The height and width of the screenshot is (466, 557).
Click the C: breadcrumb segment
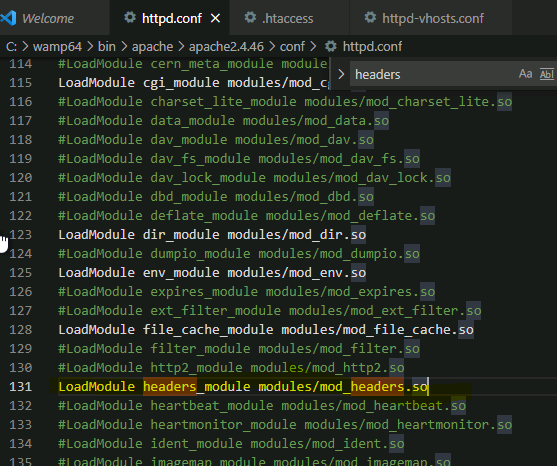[x=11, y=47]
